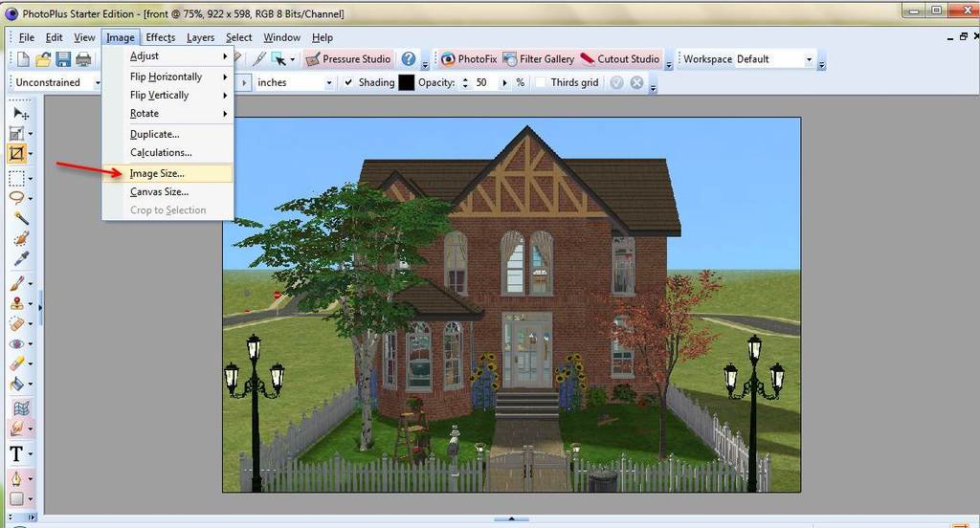Choose Image Size from Image menu
Screen dimensions: 980x528
158,173
